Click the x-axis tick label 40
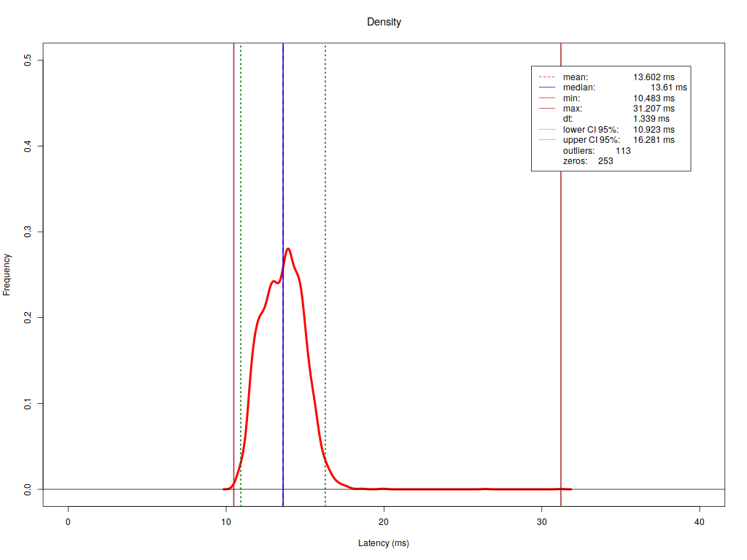Viewport: 747px width, 560px height. tap(700, 522)
